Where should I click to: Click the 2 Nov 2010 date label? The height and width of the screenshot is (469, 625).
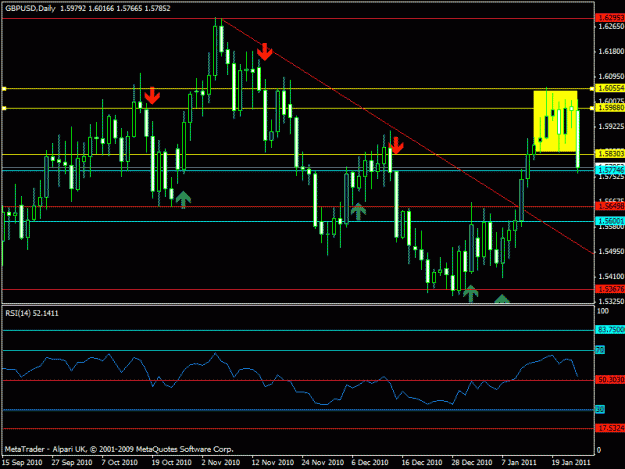pos(221,463)
